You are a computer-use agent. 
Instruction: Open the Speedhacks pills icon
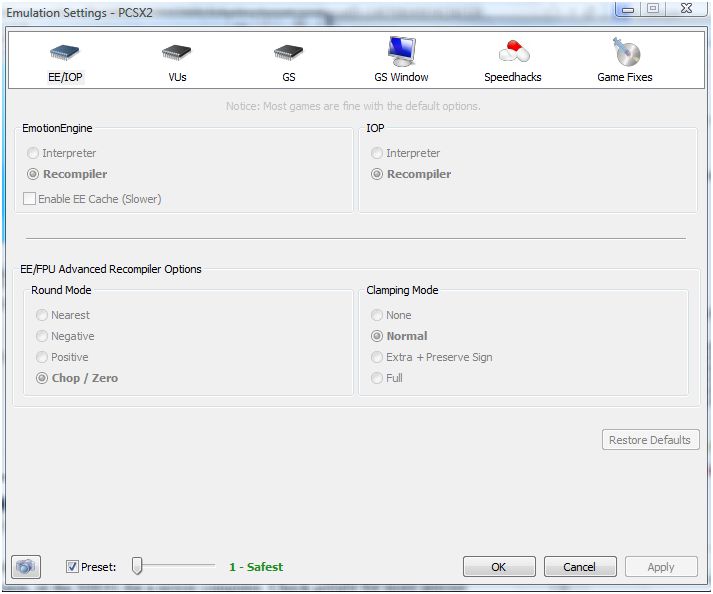[x=513, y=61]
